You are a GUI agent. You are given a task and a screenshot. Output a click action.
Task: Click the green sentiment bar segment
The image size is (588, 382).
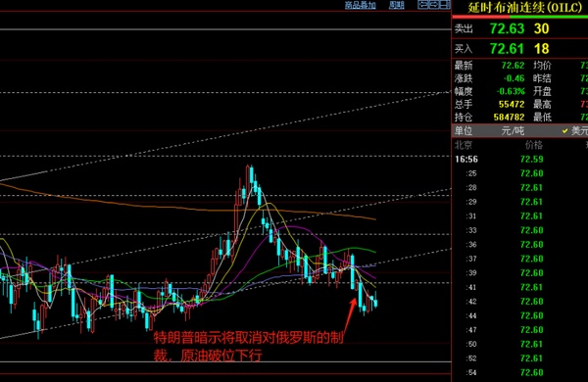click(549, 17)
